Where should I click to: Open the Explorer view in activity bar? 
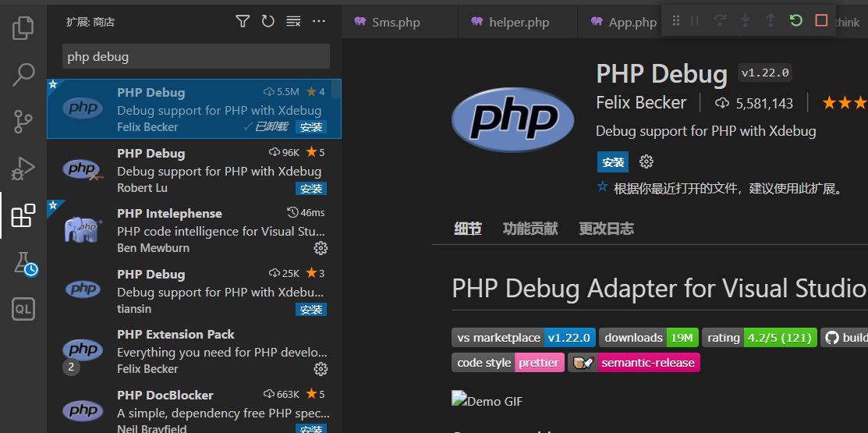[x=23, y=27]
